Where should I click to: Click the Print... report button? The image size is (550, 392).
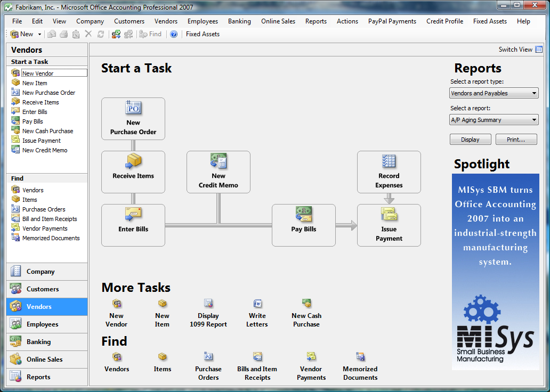click(x=516, y=140)
